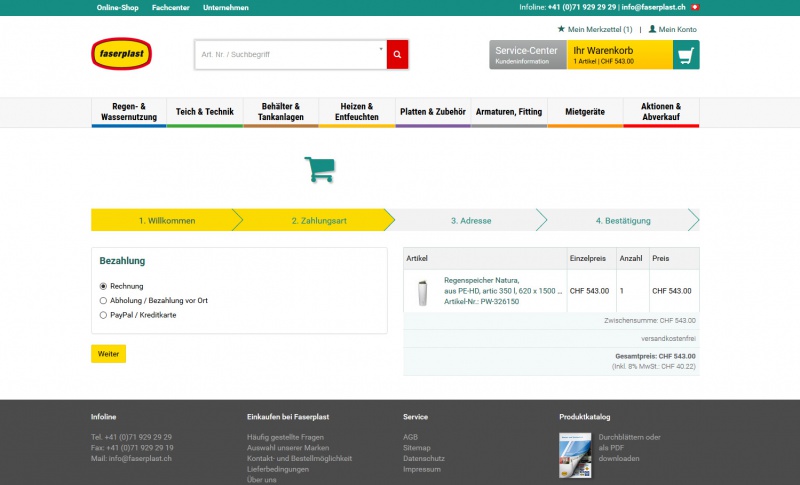The width and height of the screenshot is (800, 485).
Task: Go to the 1. Willkommen step
Action: [x=166, y=220]
